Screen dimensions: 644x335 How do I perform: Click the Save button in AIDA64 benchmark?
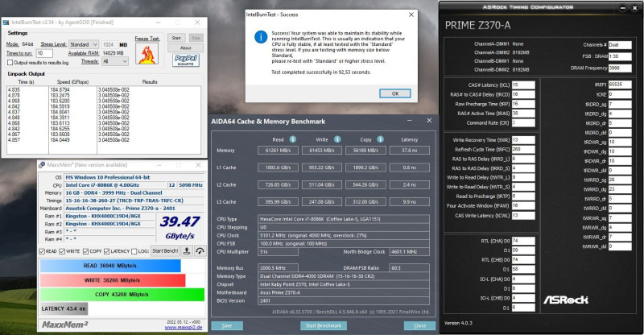(227, 325)
